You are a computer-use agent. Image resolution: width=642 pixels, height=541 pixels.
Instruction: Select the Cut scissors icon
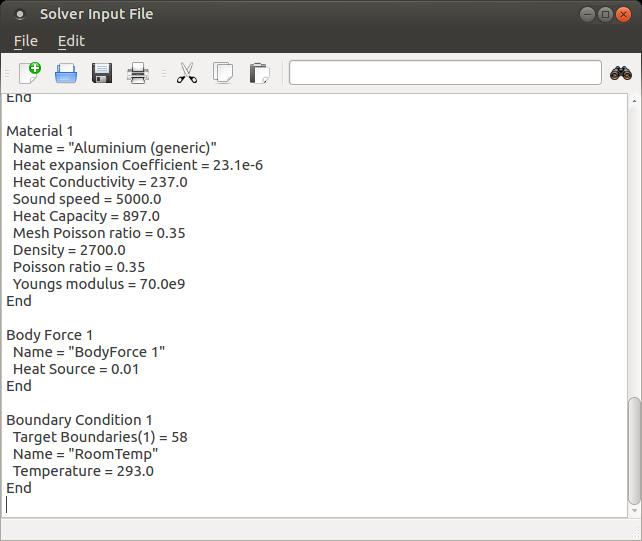point(187,73)
